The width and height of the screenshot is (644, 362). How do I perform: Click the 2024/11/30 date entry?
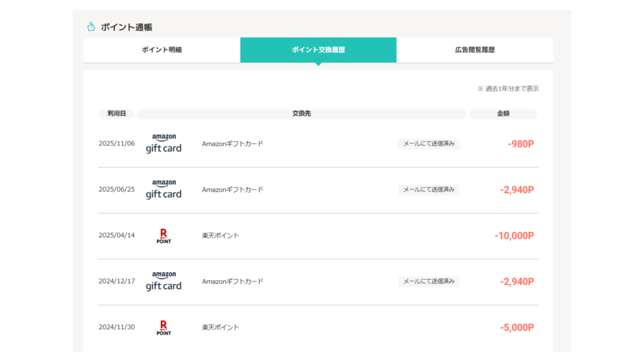point(116,327)
